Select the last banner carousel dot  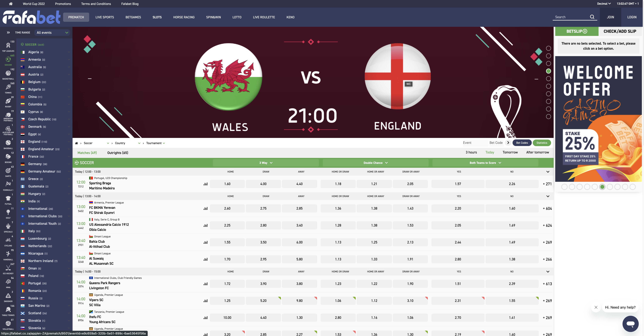coord(549,117)
